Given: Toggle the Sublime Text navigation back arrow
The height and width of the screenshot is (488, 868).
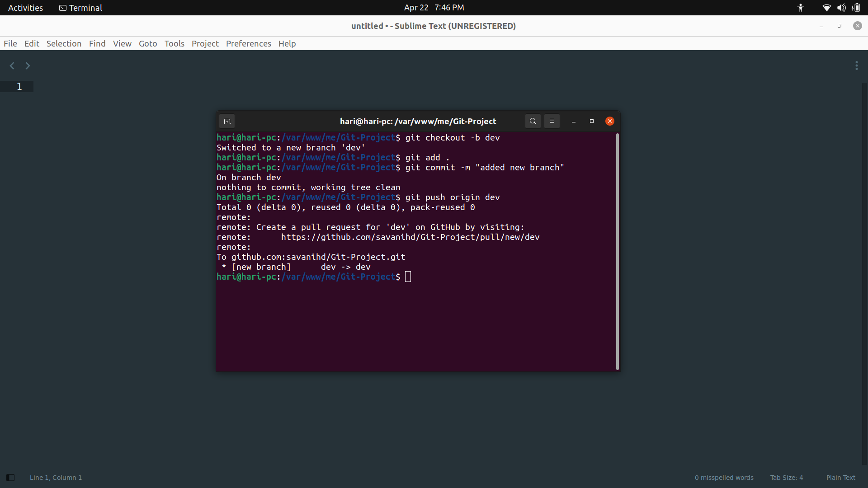Looking at the screenshot, I should (x=12, y=66).
